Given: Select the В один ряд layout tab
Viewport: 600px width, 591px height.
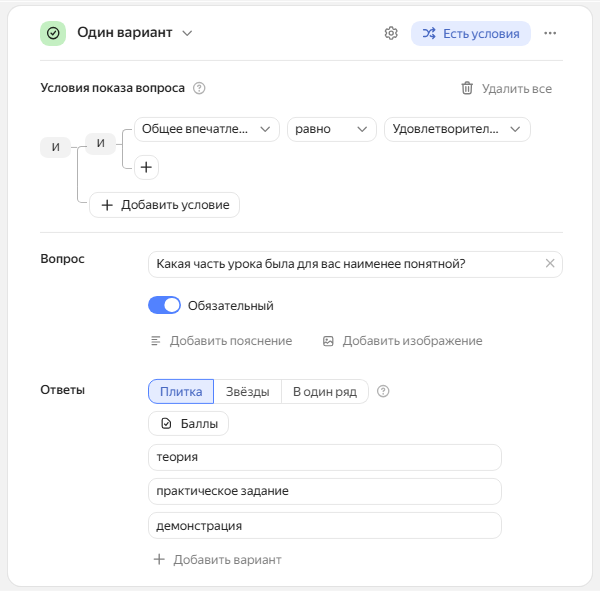Looking at the screenshot, I should 325,392.
